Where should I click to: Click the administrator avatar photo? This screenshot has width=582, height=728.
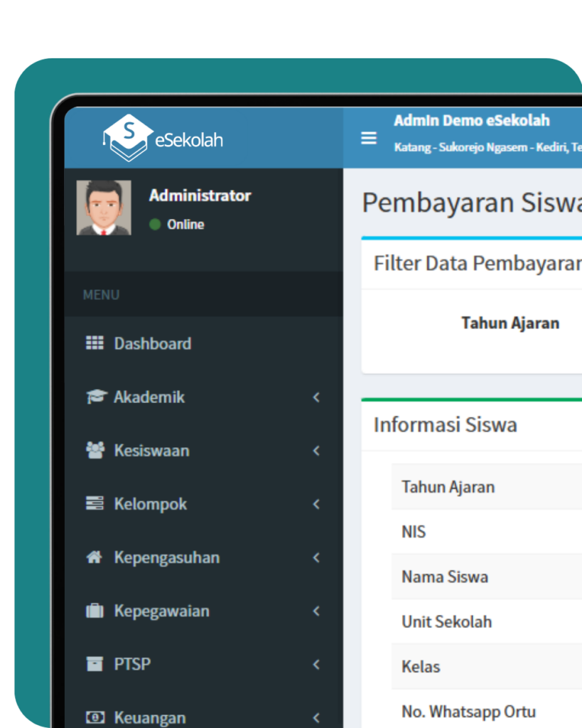click(x=104, y=208)
